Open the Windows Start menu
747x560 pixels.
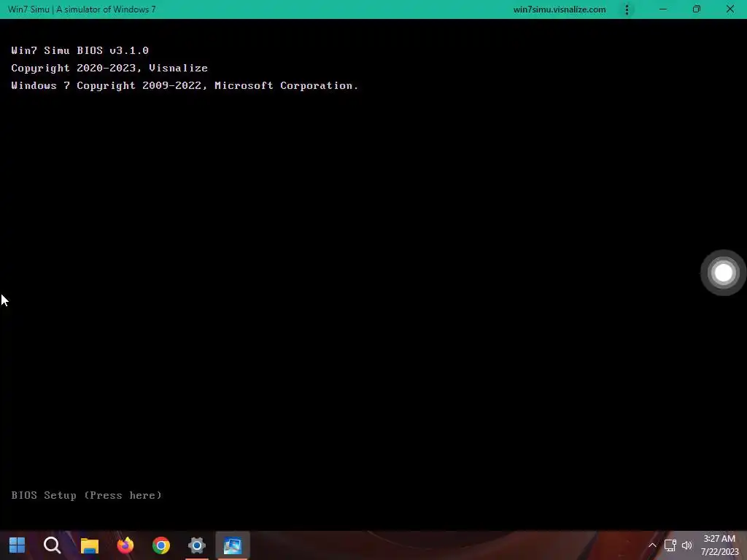18,545
